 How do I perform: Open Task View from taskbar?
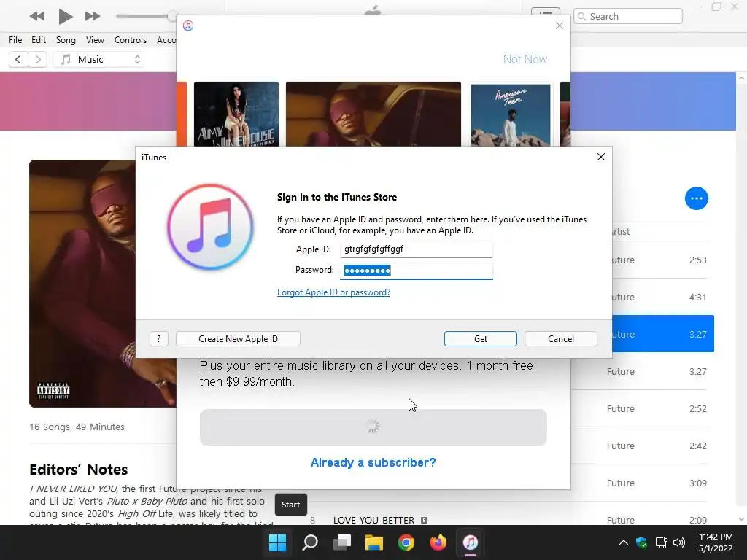[342, 542]
